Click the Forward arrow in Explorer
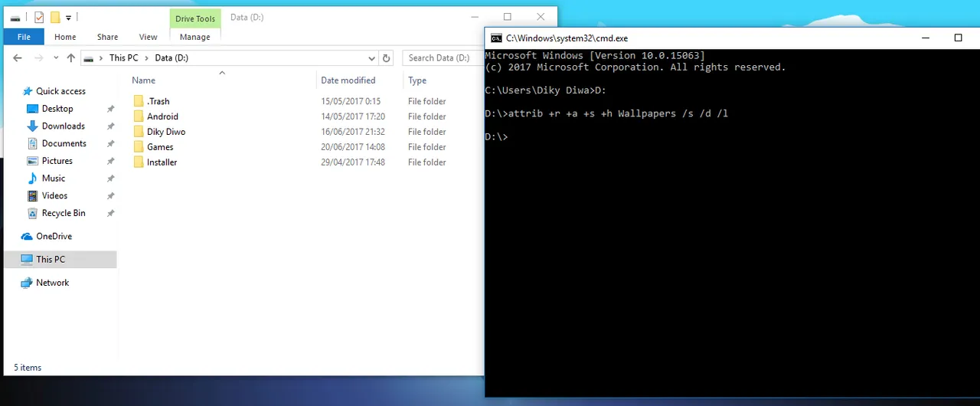The width and height of the screenshot is (980, 406). [39, 57]
